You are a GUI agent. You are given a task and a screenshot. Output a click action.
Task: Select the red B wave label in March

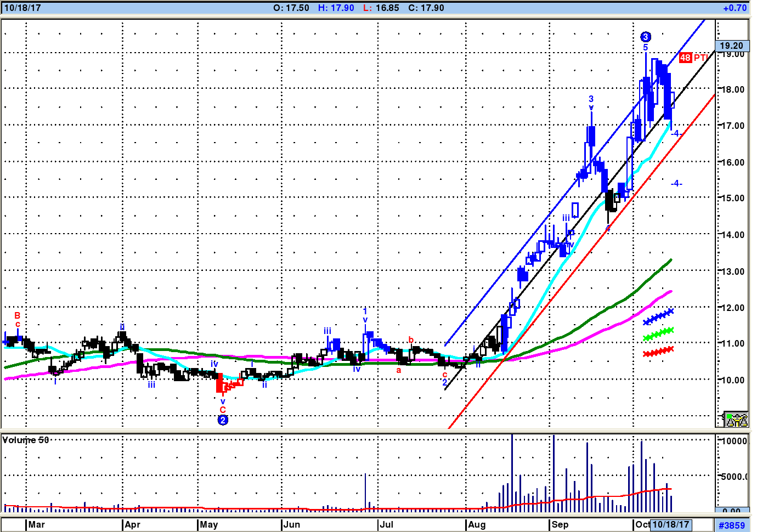17,315
